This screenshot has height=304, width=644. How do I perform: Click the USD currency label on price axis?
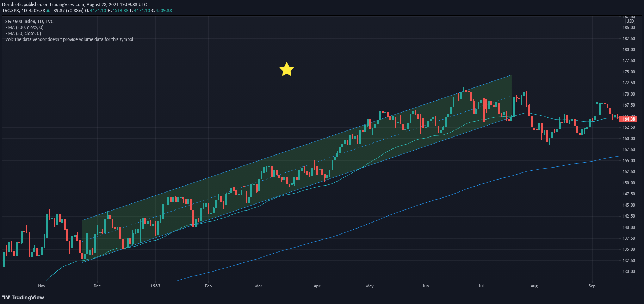(x=630, y=21)
